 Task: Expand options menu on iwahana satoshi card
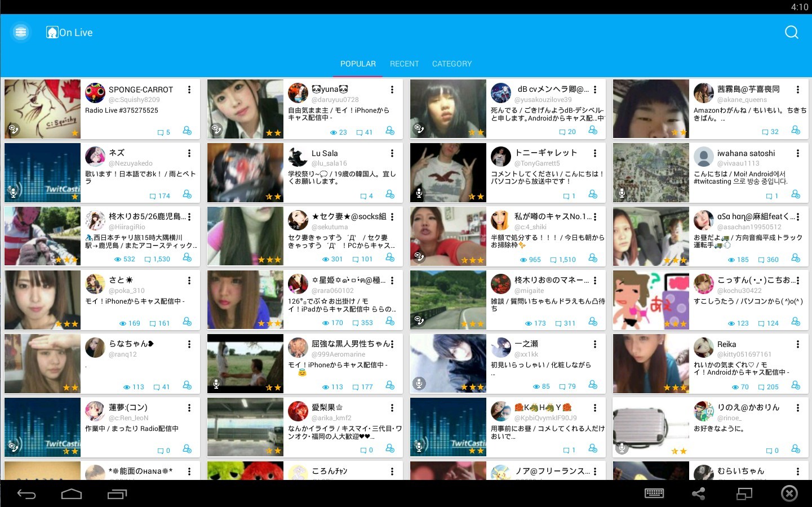pos(798,153)
